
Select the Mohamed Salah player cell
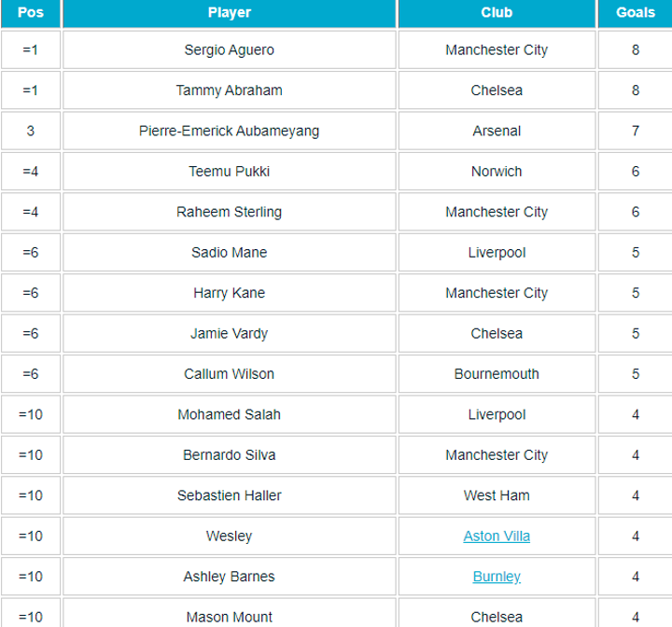(230, 414)
